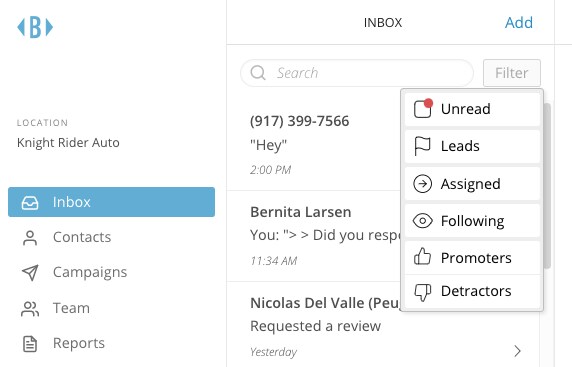
Task: Click the Reports document icon
Action: [30, 344]
